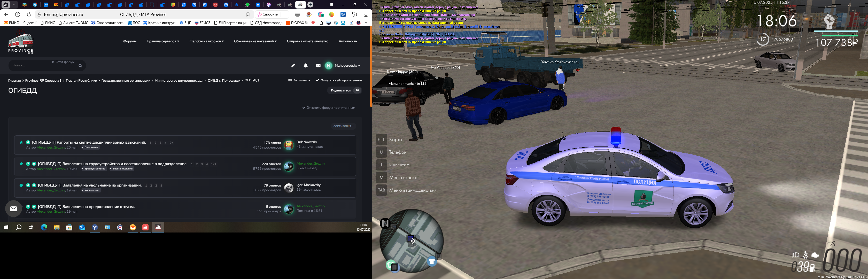The width and height of the screenshot is (868, 279).
Task: Click unread dot on the увольнение topic
Action: point(21,185)
